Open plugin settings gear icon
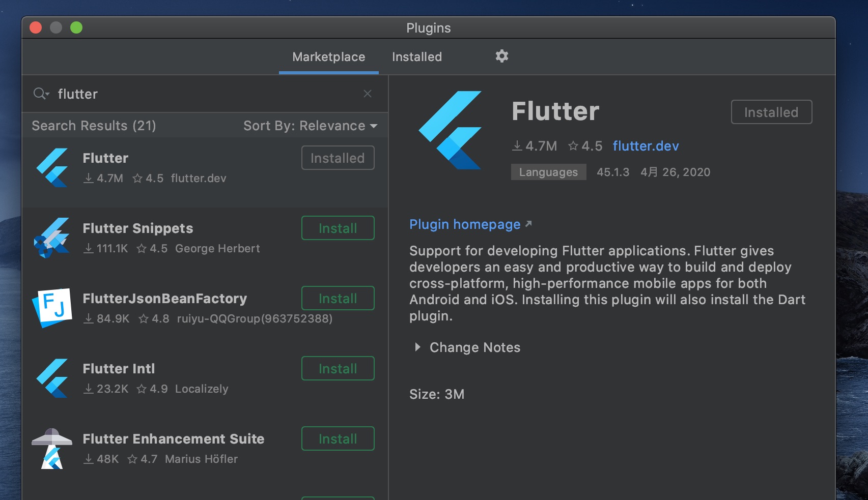 tap(501, 56)
